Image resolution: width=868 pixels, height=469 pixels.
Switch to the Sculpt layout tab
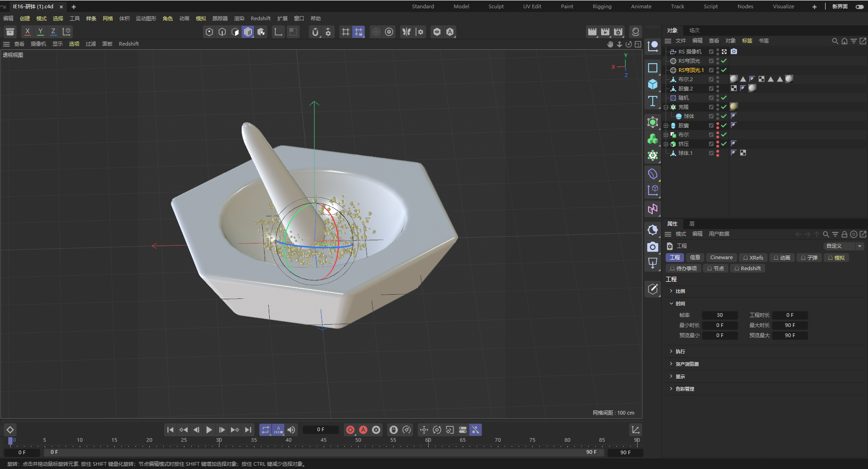(x=496, y=6)
